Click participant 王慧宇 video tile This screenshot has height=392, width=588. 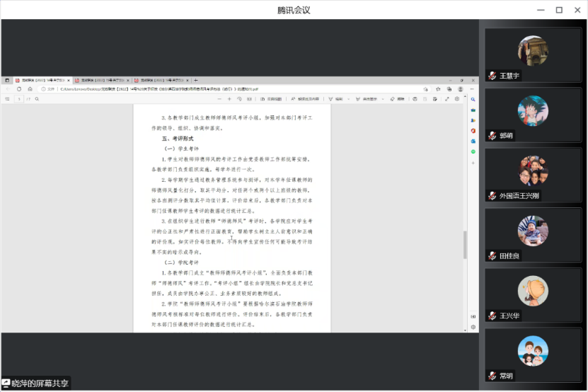pyautogui.click(x=532, y=55)
